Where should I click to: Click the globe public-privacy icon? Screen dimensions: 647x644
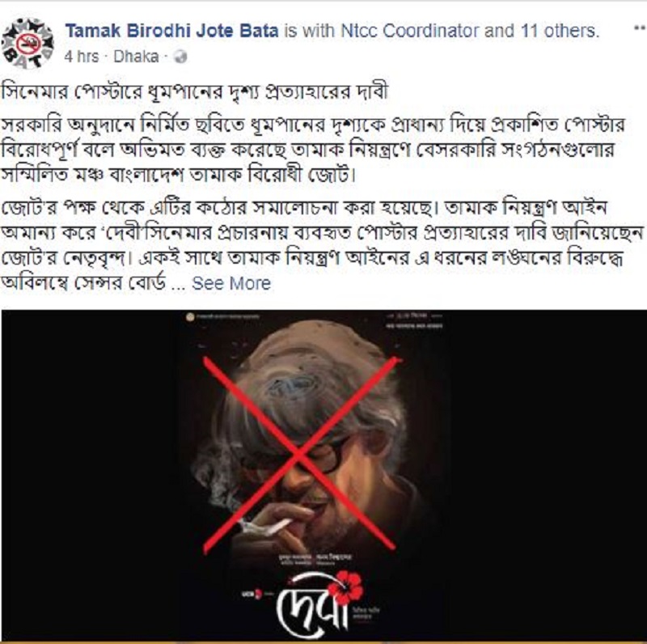pyautogui.click(x=180, y=57)
